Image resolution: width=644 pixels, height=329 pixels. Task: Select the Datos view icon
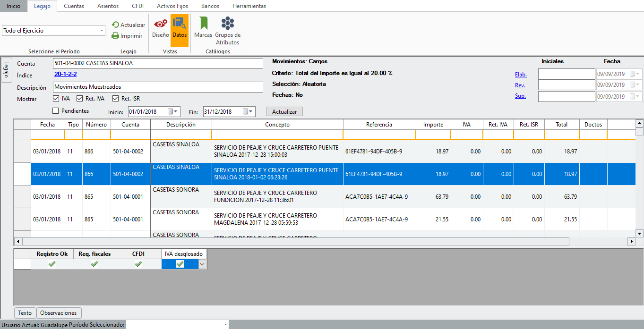[180, 24]
